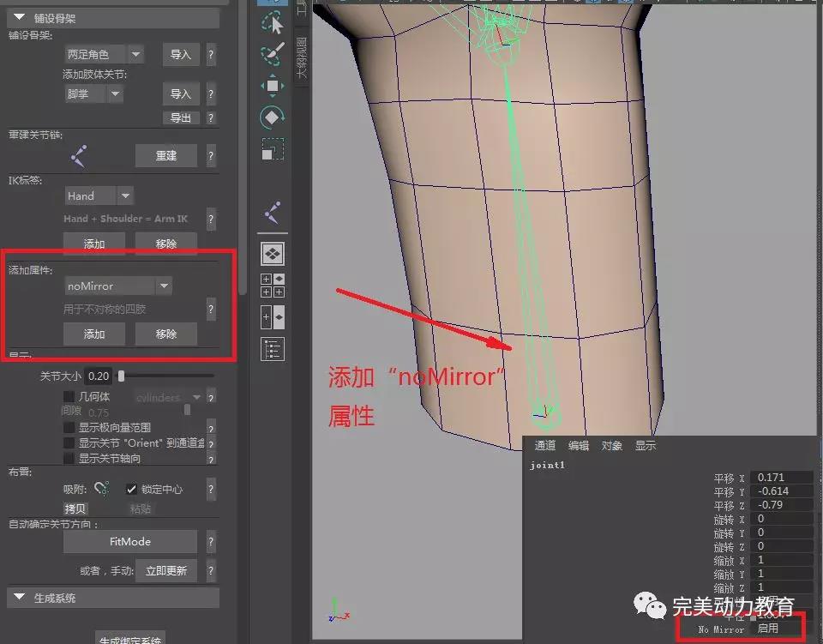The width and height of the screenshot is (823, 644).
Task: Enable the 几何体 checkbox
Action: coord(69,397)
